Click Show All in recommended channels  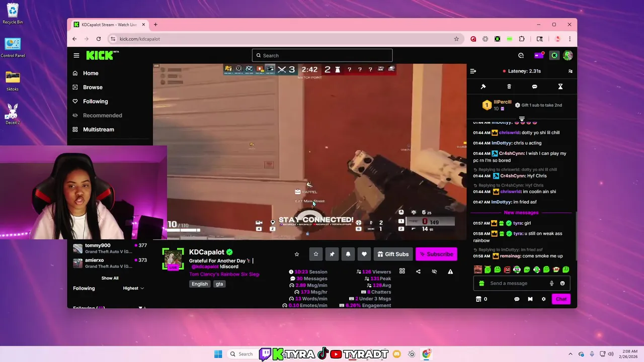pyautogui.click(x=110, y=278)
